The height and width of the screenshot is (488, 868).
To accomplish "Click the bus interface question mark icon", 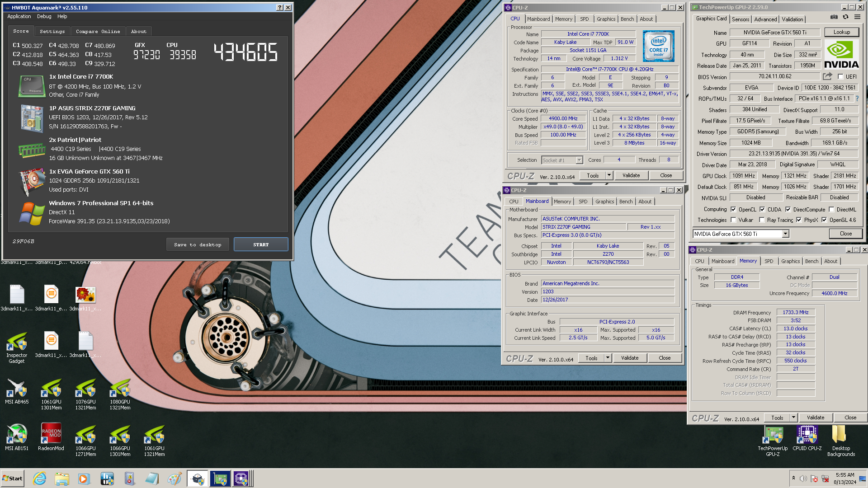I will (x=857, y=99).
